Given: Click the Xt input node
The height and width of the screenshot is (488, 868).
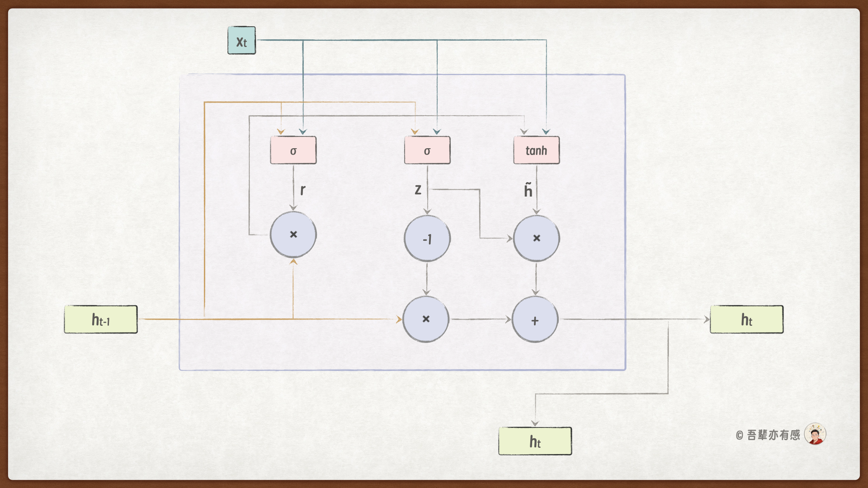Looking at the screenshot, I should tap(241, 41).
